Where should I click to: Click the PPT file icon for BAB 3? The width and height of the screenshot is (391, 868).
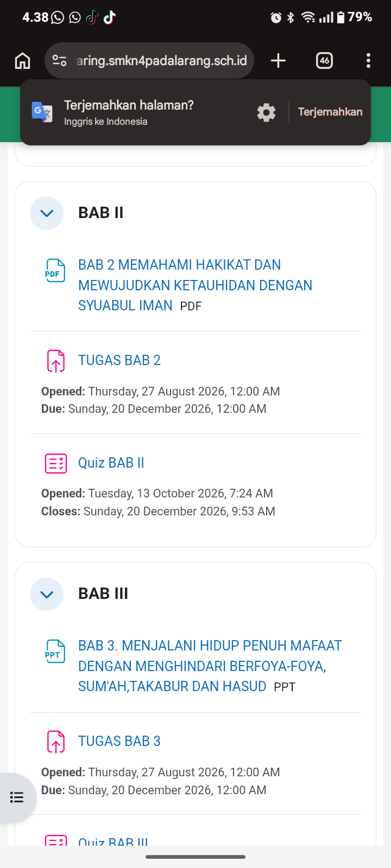[55, 651]
